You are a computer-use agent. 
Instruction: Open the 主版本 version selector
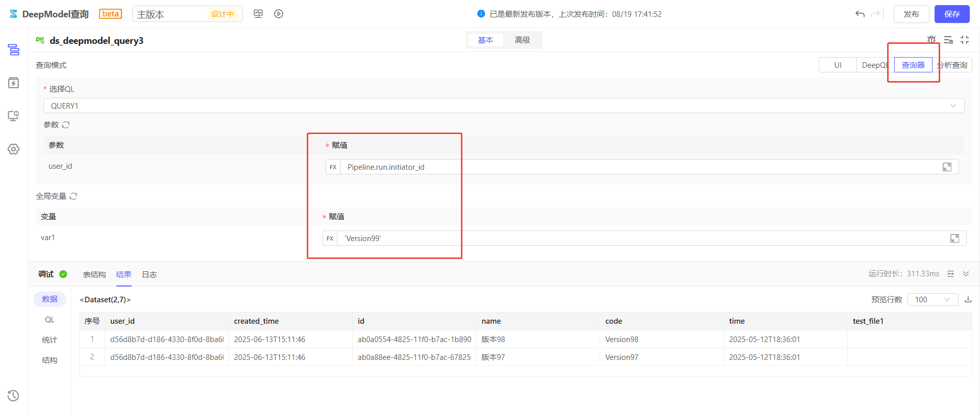tap(187, 14)
